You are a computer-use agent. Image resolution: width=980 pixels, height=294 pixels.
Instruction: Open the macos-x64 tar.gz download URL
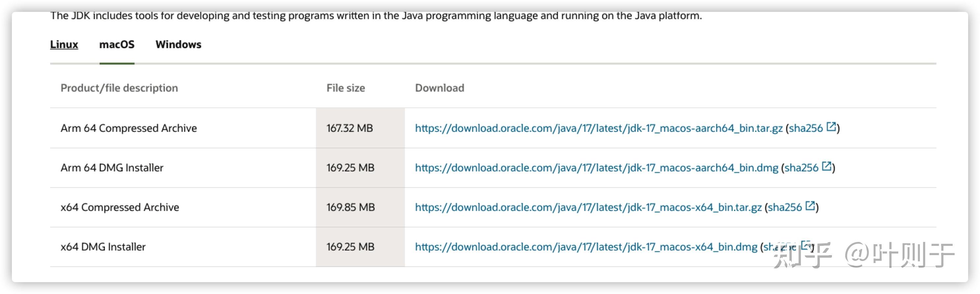click(x=588, y=207)
